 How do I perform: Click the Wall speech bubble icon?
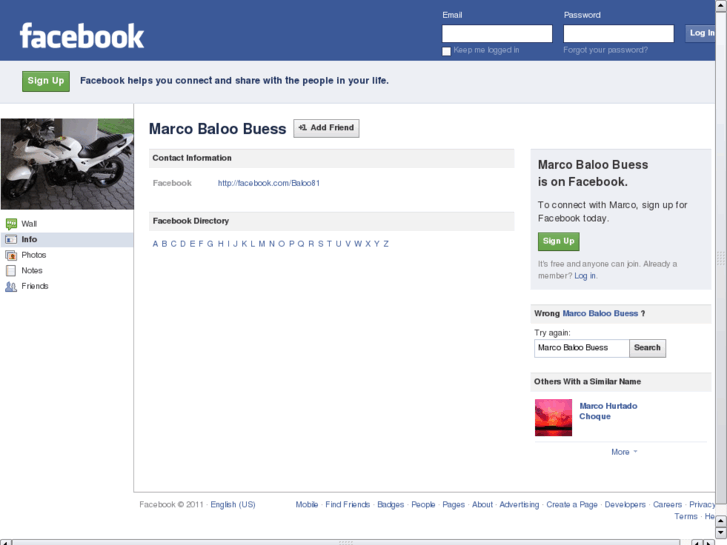[x=11, y=224]
